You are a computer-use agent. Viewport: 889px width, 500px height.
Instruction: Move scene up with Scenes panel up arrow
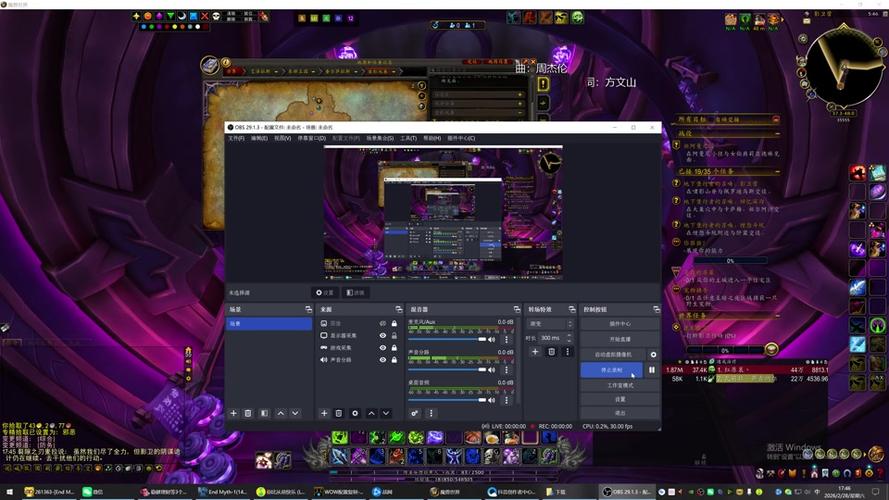(x=281, y=413)
